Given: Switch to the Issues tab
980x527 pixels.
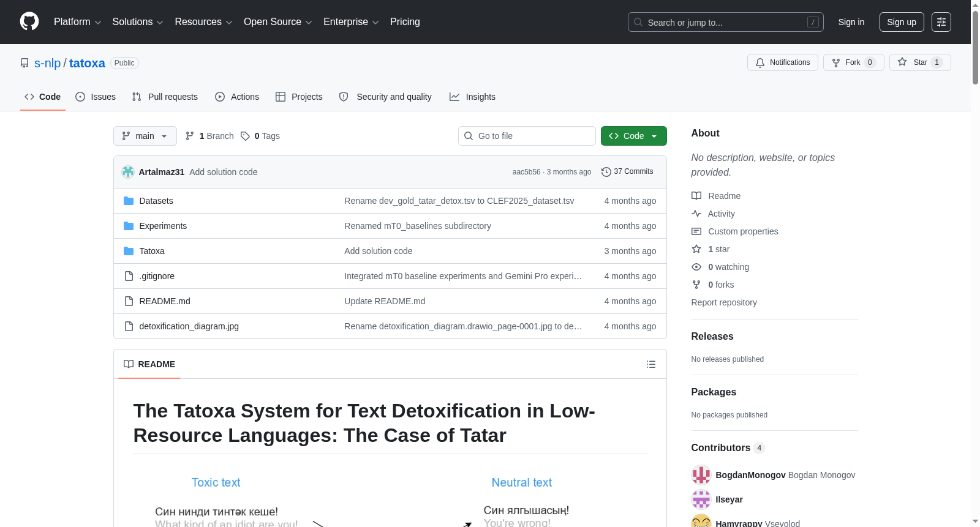Looking at the screenshot, I should (96, 97).
